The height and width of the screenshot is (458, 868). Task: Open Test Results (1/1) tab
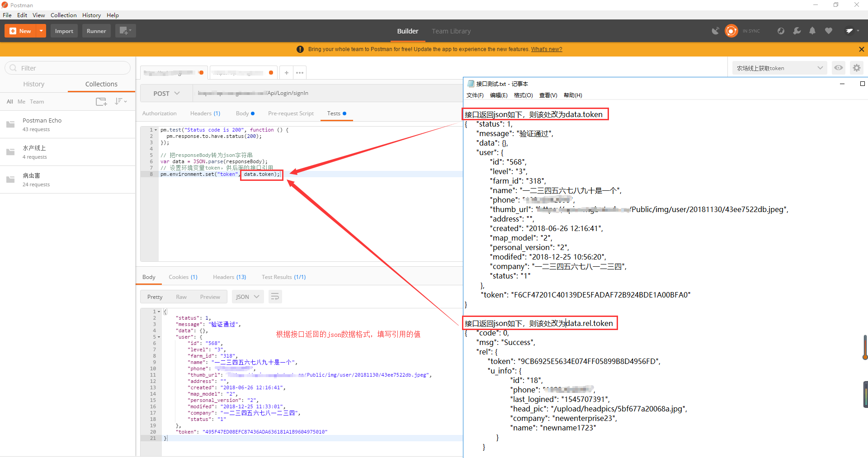click(284, 277)
